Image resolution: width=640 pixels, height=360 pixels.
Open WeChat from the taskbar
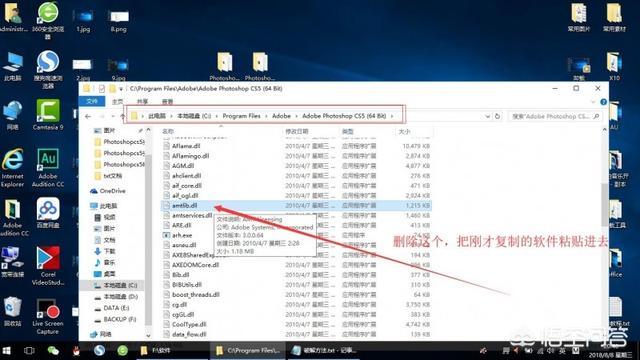click(x=53, y=351)
